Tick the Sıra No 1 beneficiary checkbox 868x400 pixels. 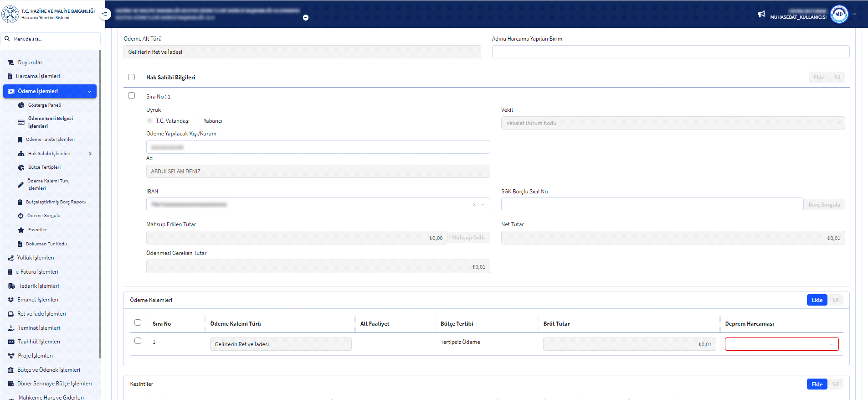tap(132, 96)
